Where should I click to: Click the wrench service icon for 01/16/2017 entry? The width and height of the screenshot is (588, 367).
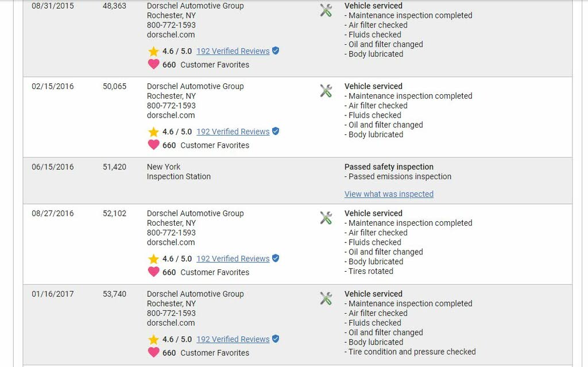(326, 298)
